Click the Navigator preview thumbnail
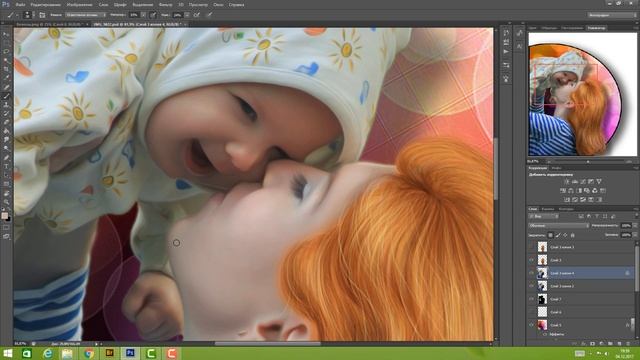 click(x=582, y=94)
